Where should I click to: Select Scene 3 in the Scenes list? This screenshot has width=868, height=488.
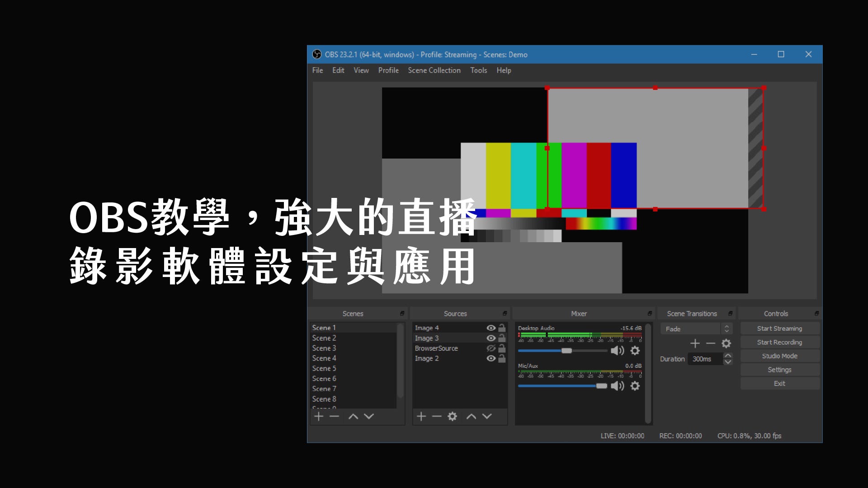354,348
